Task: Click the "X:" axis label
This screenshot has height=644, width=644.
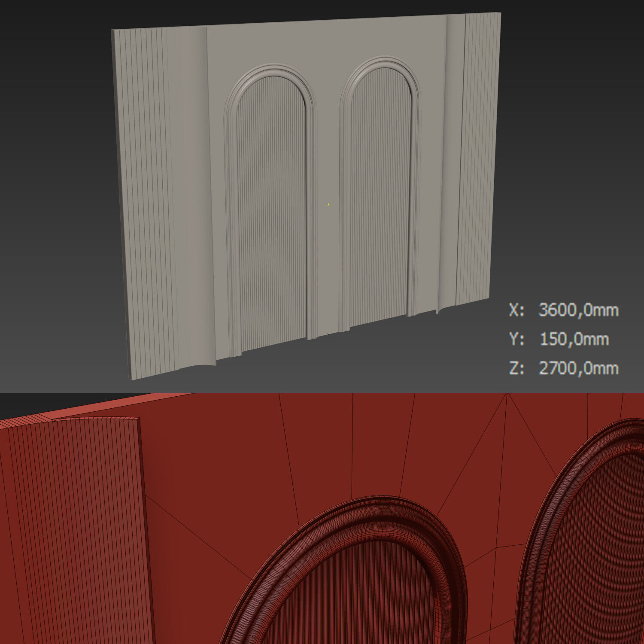Action: click(x=516, y=310)
